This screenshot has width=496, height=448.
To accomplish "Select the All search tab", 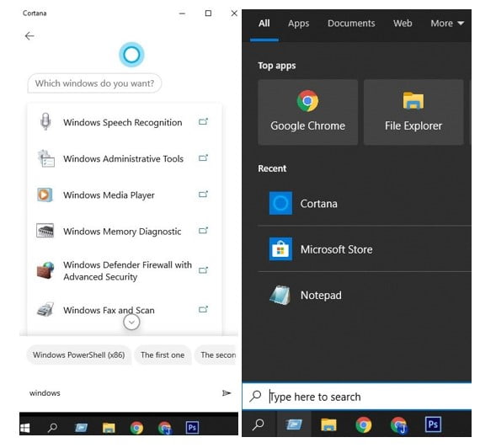I will 264,24.
